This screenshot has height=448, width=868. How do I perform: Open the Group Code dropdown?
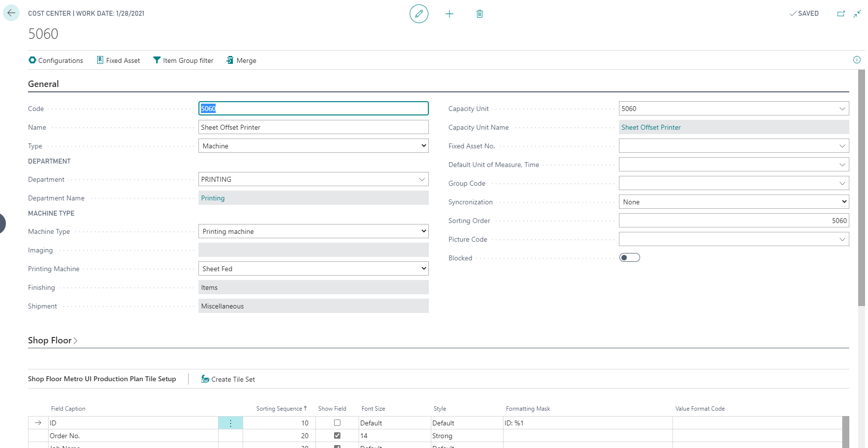pyautogui.click(x=842, y=183)
